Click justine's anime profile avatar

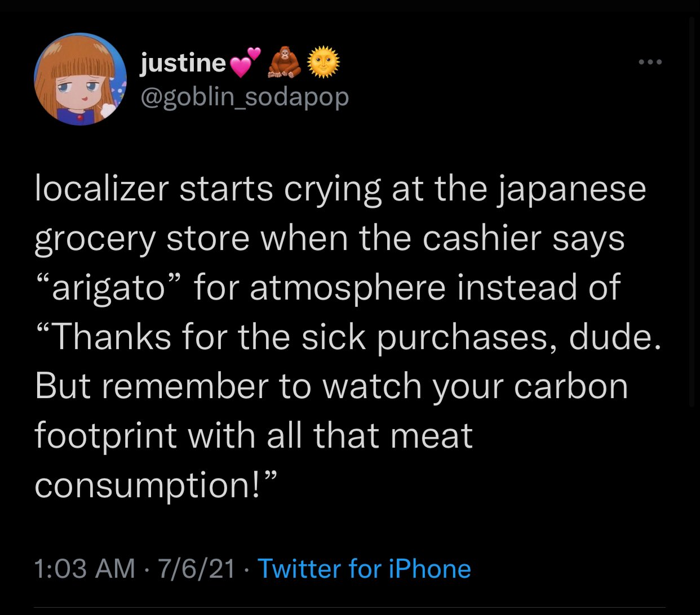(79, 79)
